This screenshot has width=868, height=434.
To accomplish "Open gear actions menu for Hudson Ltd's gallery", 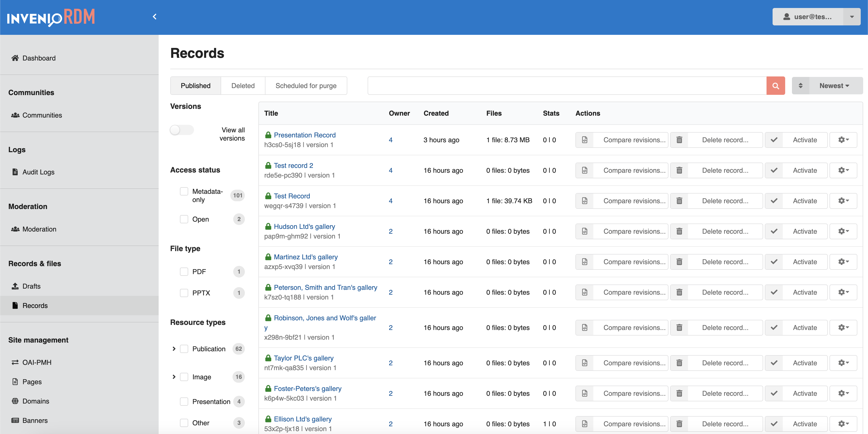I will click(843, 231).
